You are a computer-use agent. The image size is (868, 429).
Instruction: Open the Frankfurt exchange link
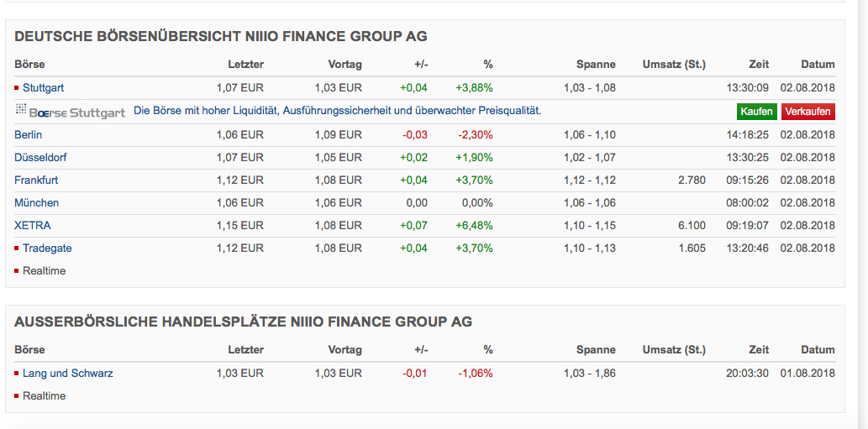pos(36,180)
